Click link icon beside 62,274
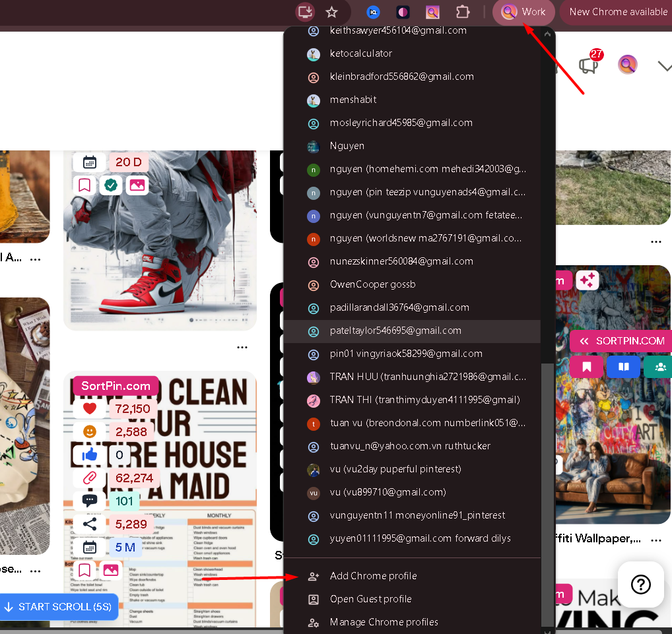Image resolution: width=672 pixels, height=634 pixels. point(90,478)
